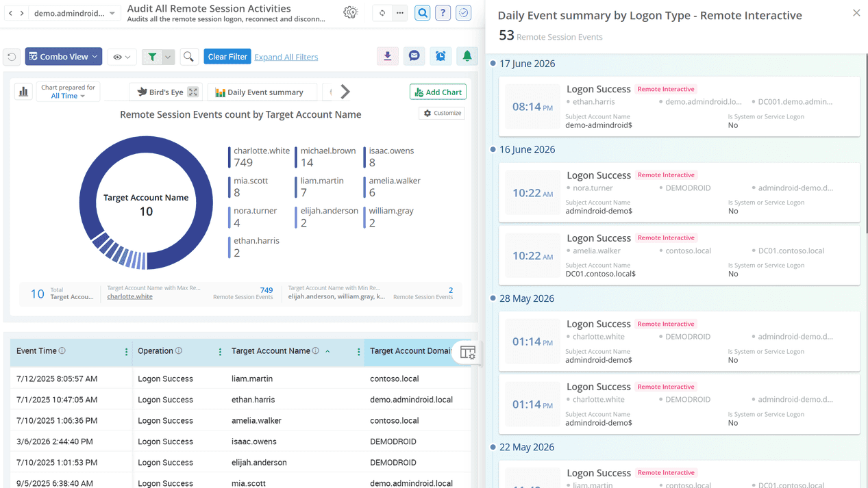Click the expand icon on Bird's Eye tab
Image resolution: width=868 pixels, height=488 pixels.
coord(193,92)
